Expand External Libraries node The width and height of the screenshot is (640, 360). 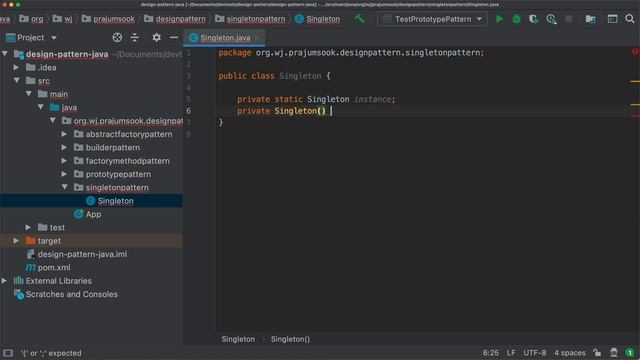coord(4,281)
